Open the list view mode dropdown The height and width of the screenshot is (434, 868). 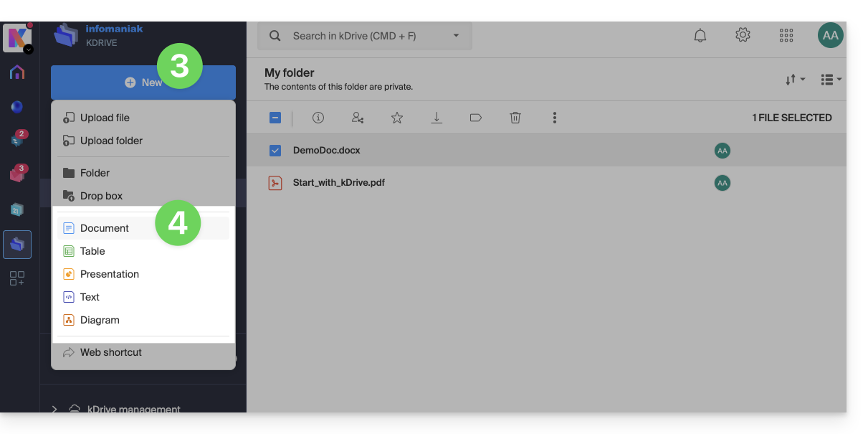831,80
